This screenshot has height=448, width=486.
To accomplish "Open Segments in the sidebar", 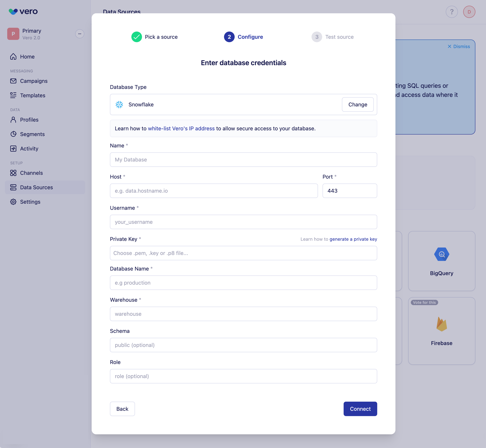I will click(x=32, y=134).
